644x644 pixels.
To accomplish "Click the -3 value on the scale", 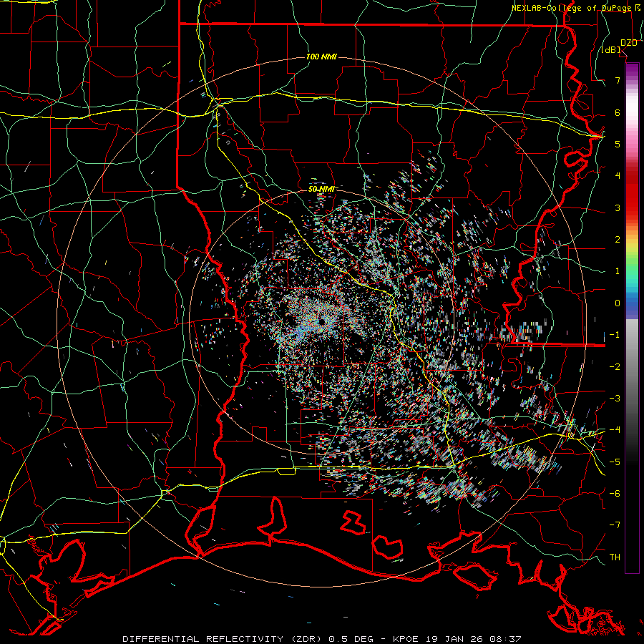I will point(615,399).
